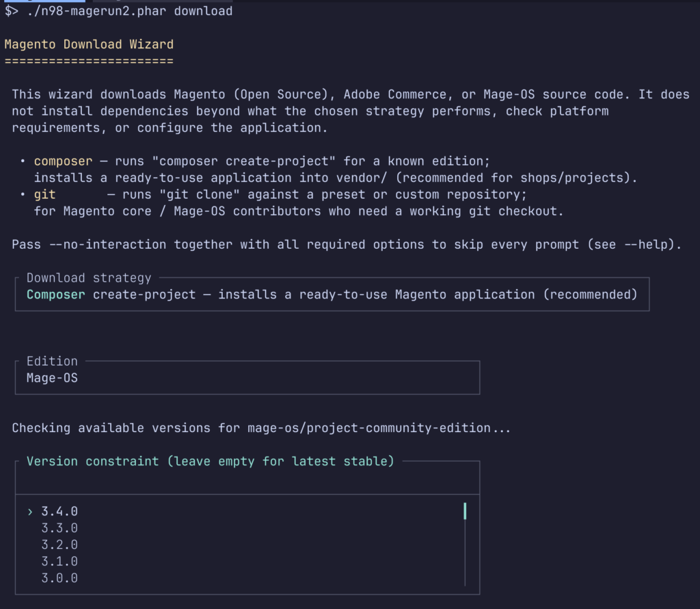700x609 pixels.
Task: Click the selected Mage-OS edition value
Action: click(52, 378)
